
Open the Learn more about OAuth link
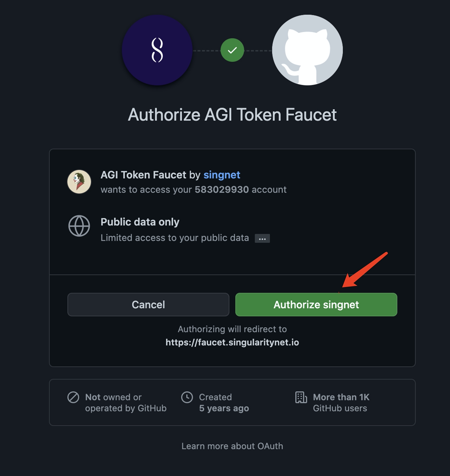tap(232, 446)
